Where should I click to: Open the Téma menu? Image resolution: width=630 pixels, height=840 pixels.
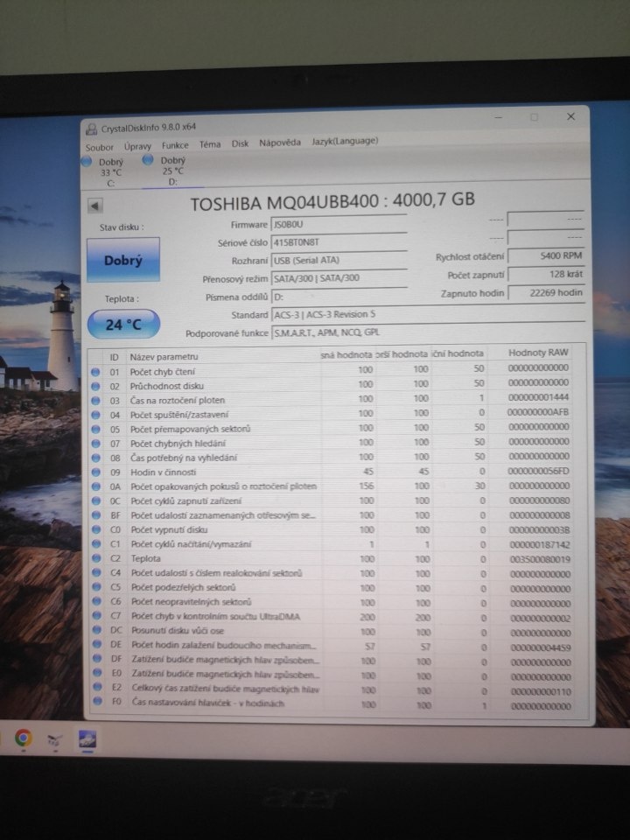click(x=210, y=144)
